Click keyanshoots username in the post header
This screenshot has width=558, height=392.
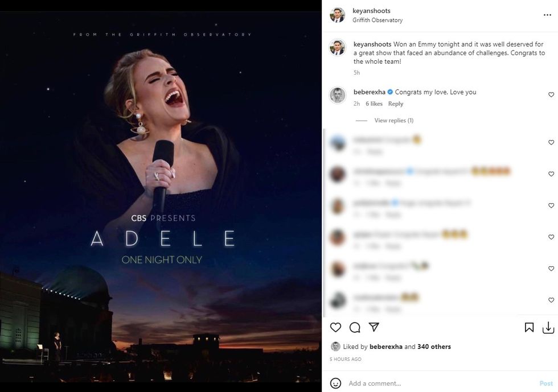(371, 11)
